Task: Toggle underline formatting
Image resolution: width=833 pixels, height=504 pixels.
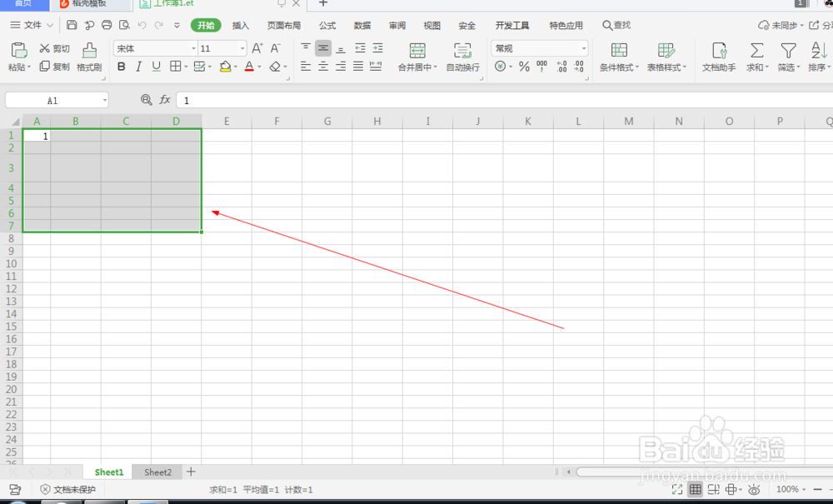Action: pos(155,67)
